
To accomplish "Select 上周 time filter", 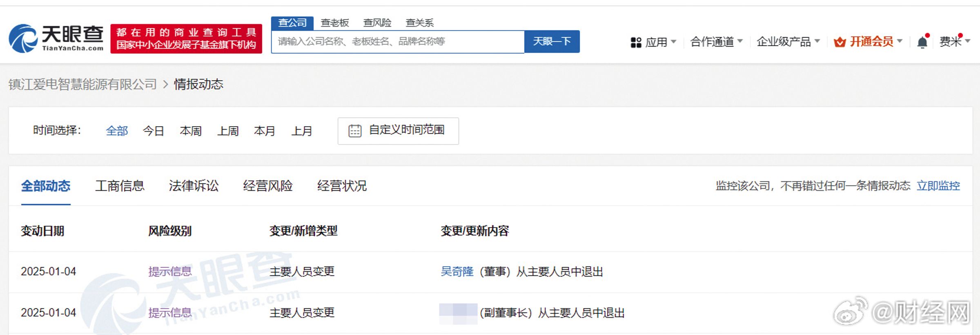I will pos(228,131).
